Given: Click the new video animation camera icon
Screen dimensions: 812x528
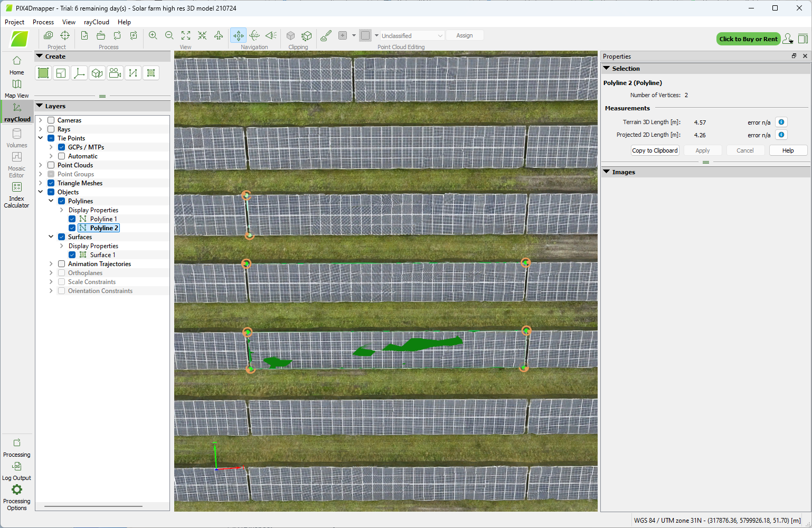Looking at the screenshot, I should tap(115, 73).
